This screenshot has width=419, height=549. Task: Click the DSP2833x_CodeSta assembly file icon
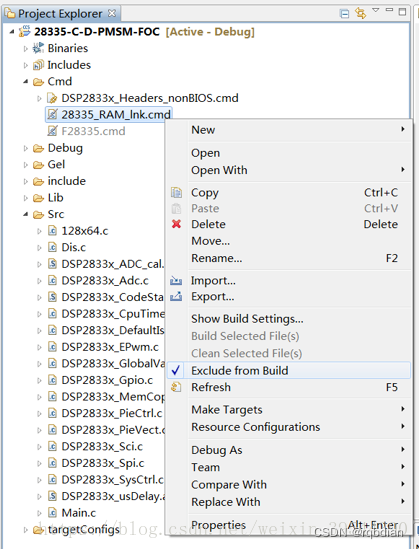click(x=52, y=297)
